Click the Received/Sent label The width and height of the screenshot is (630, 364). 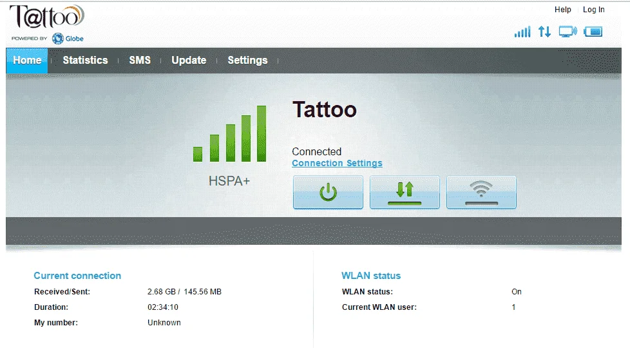click(x=62, y=292)
